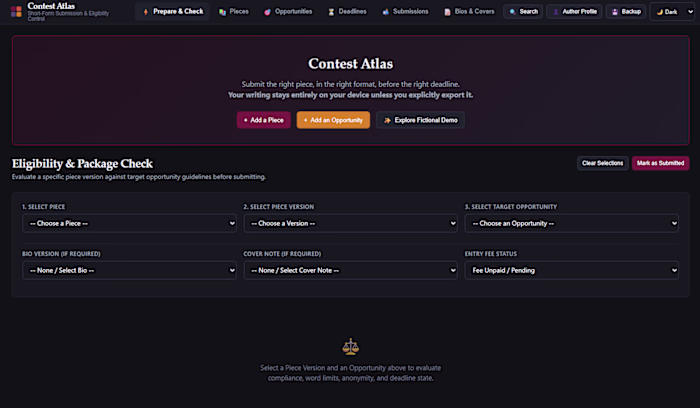Open the Choose a Piece dropdown
The width and height of the screenshot is (700, 408).
(x=129, y=223)
